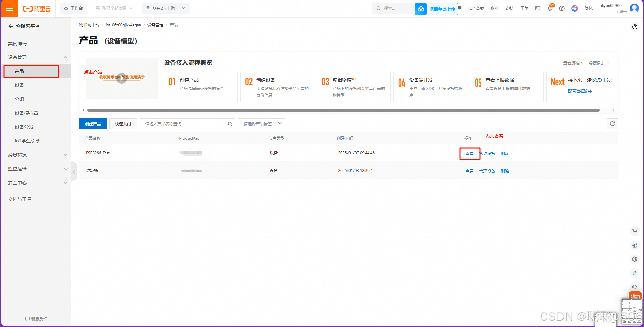Open the 请选择产品标签 dropdown

tap(261, 124)
